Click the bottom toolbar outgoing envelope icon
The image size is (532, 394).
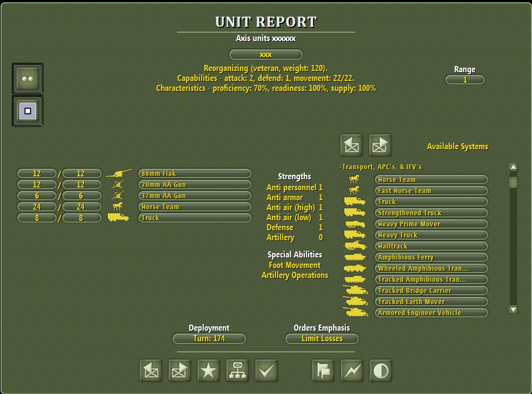pyautogui.click(x=179, y=371)
